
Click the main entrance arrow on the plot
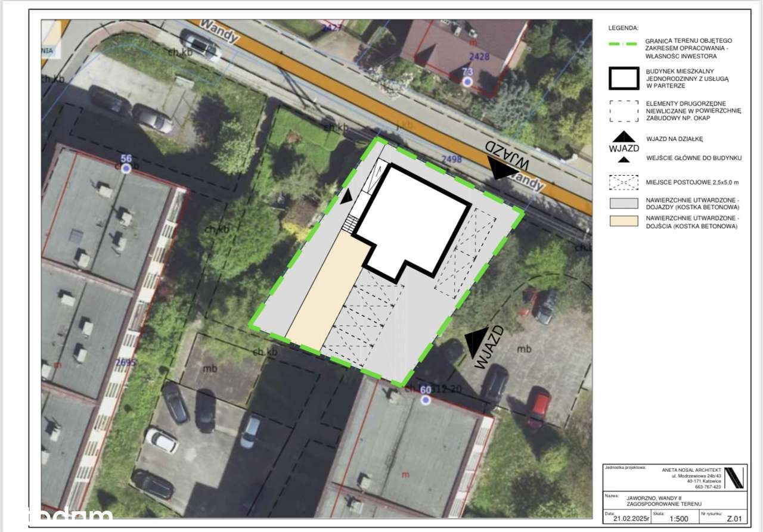click(x=346, y=197)
